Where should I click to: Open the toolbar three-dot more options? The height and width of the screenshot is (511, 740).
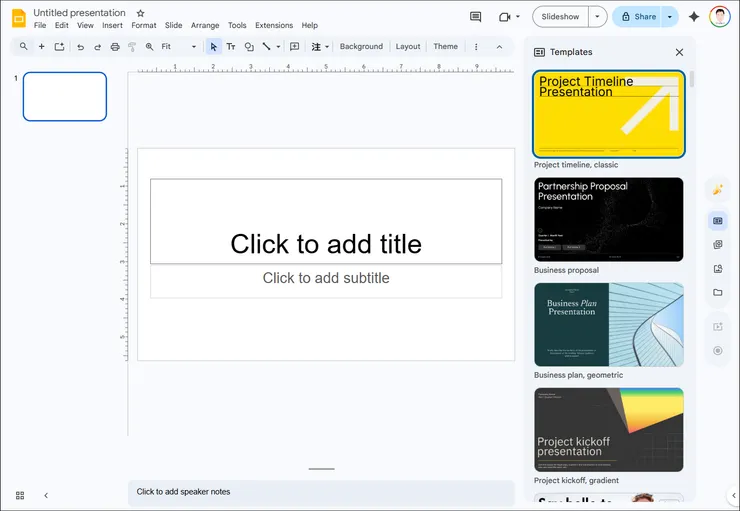click(x=476, y=47)
